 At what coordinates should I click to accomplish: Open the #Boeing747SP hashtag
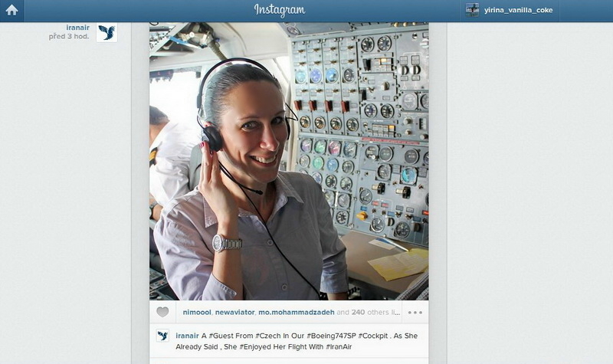332,336
